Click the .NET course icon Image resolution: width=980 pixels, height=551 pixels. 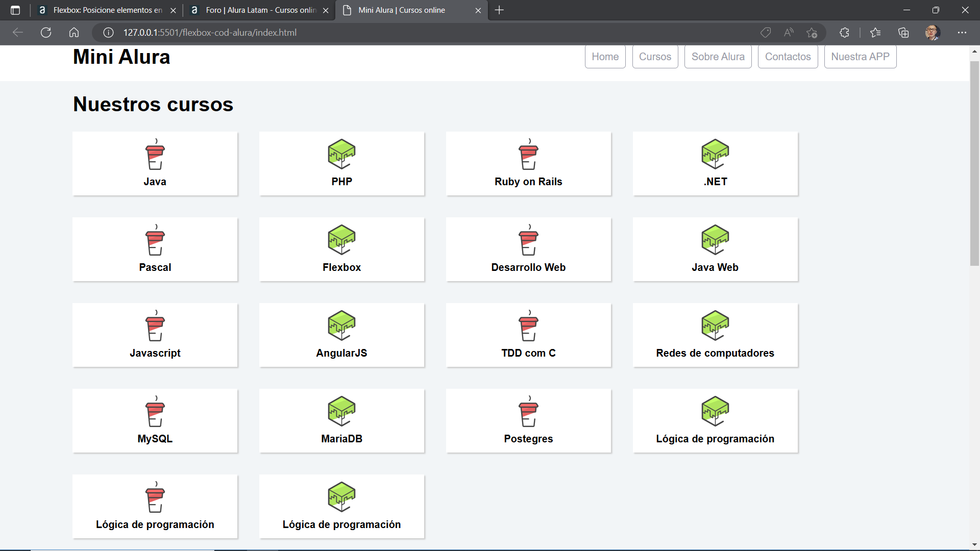[715, 154]
